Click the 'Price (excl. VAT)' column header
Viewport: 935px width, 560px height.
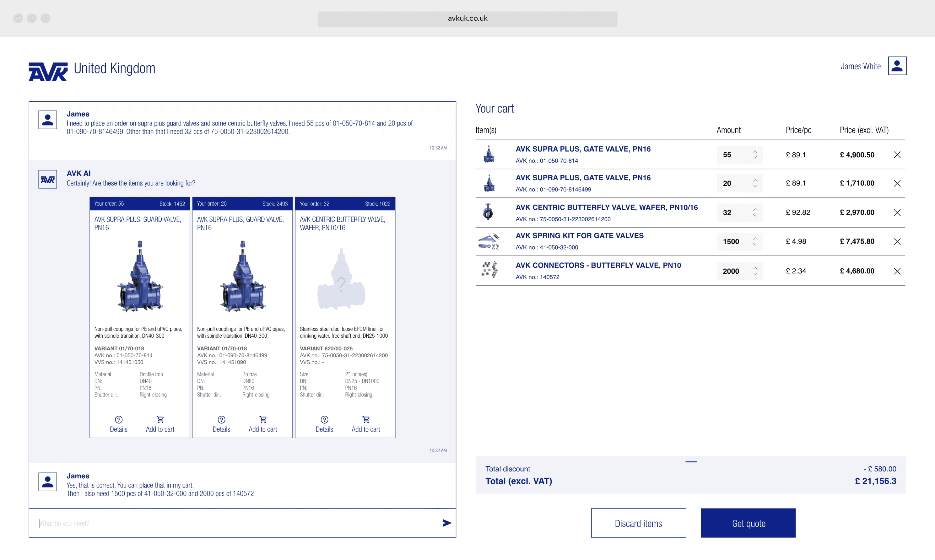(864, 130)
